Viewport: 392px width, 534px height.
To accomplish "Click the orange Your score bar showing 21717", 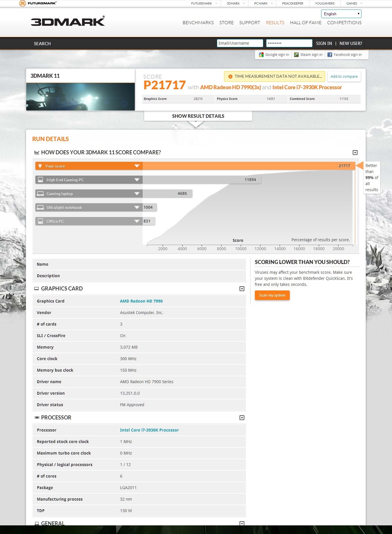I will 249,166.
